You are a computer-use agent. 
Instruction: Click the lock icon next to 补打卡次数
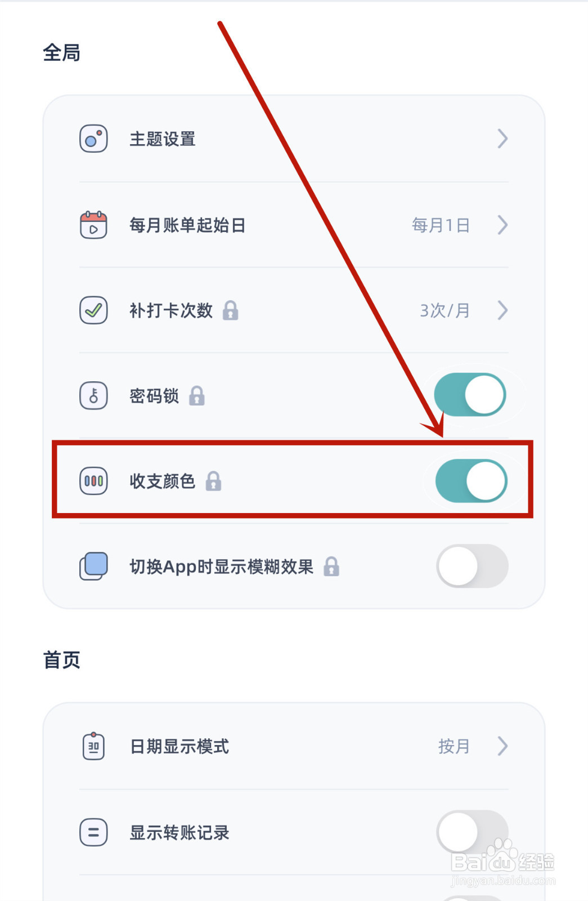click(x=230, y=310)
